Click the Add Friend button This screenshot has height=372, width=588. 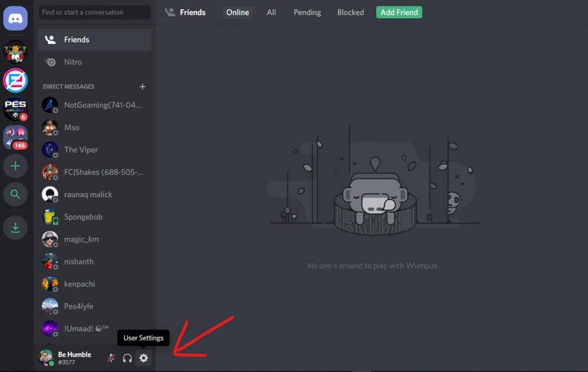click(x=399, y=12)
